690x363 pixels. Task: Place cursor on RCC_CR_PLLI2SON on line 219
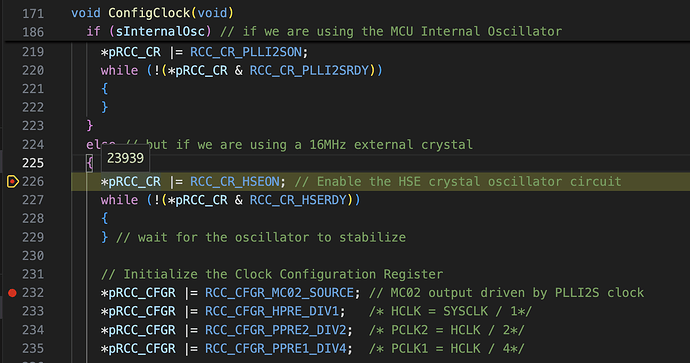pyautogui.click(x=246, y=52)
